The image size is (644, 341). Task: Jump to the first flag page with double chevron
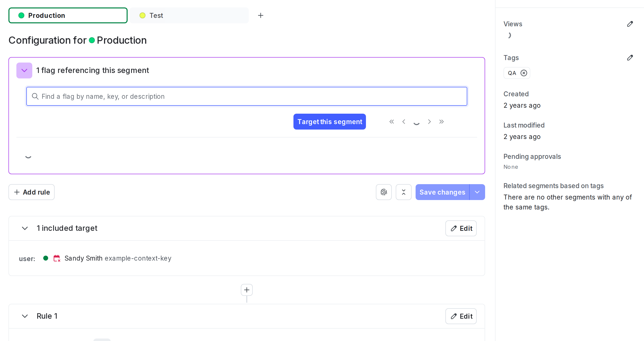(392, 122)
